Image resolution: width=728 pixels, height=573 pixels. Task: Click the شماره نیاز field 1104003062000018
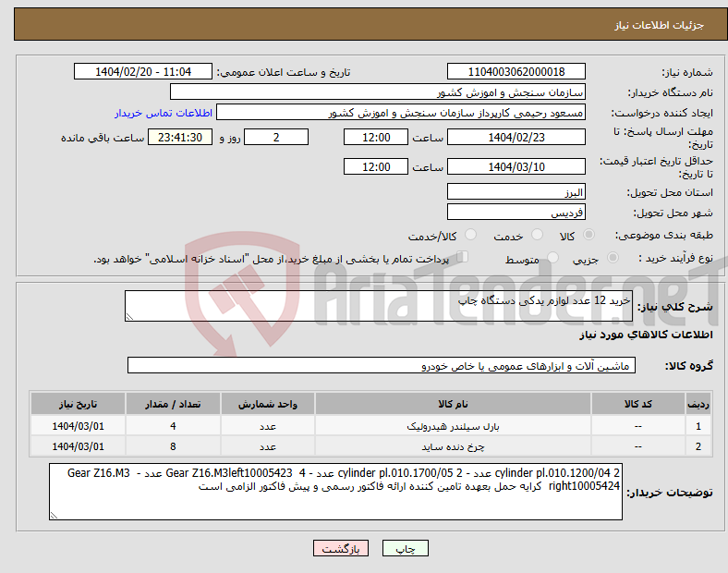516,71
